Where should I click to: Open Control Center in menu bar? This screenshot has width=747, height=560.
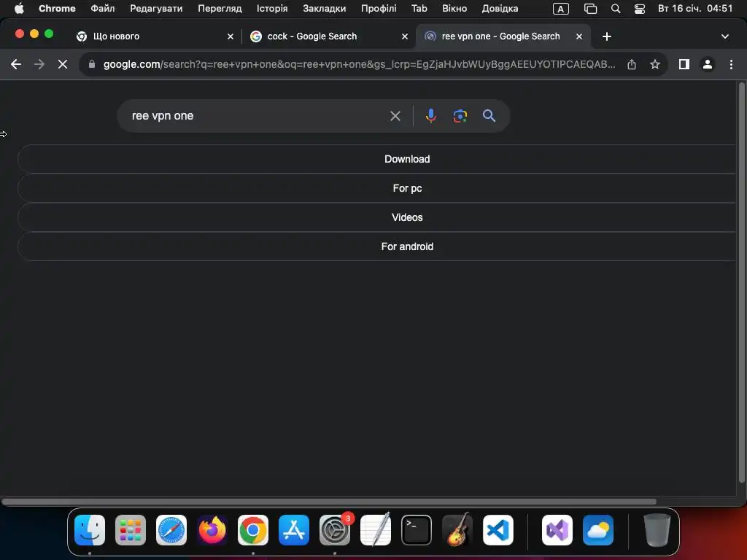[x=640, y=9]
